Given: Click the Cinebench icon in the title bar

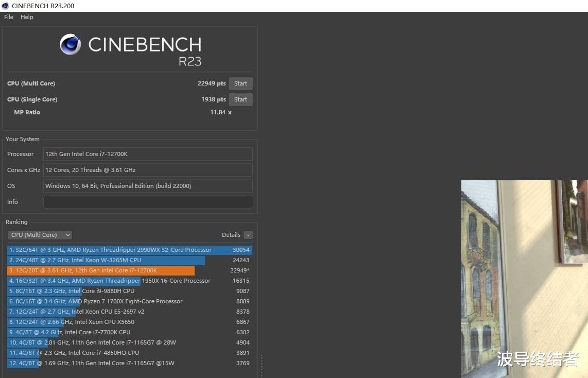Looking at the screenshot, I should tap(6, 6).
